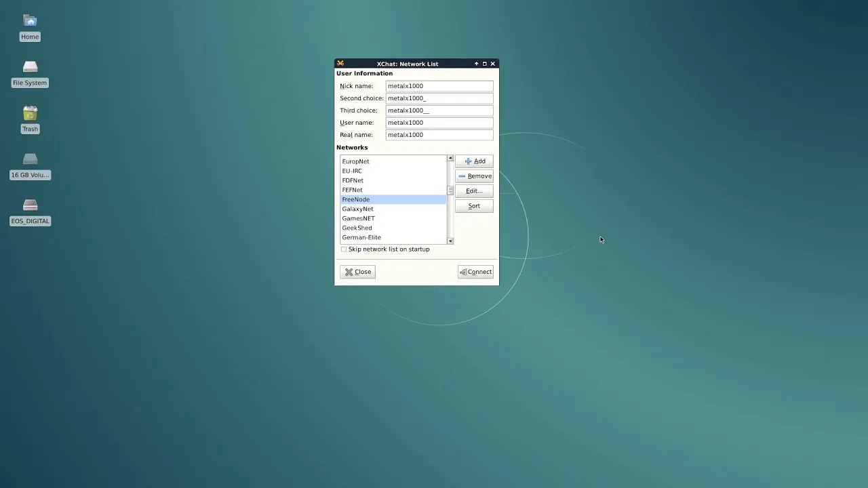Image resolution: width=868 pixels, height=488 pixels.
Task: Click the User name input field
Action: coord(439,123)
